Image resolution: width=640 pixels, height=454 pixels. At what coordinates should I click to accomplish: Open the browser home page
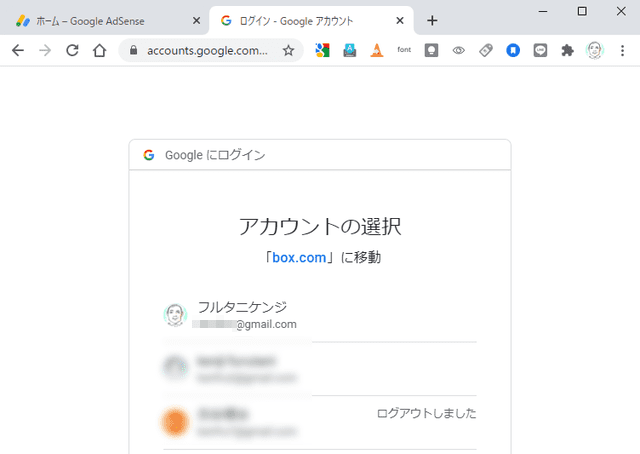tap(99, 51)
